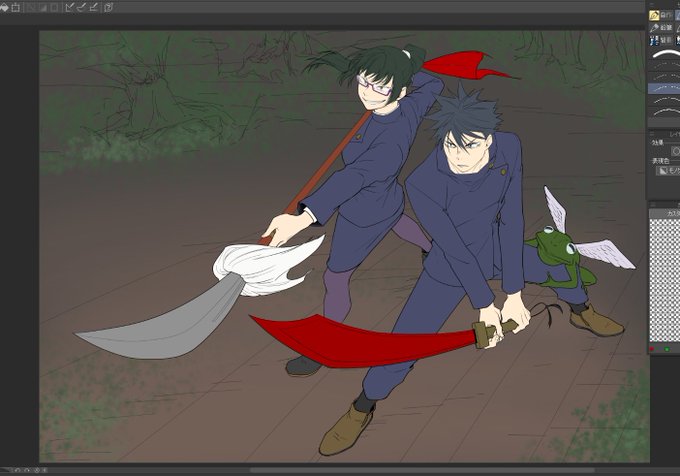Click the fill diamond icon in command bar
Viewport: 680px width, 476px height.
point(4,7)
